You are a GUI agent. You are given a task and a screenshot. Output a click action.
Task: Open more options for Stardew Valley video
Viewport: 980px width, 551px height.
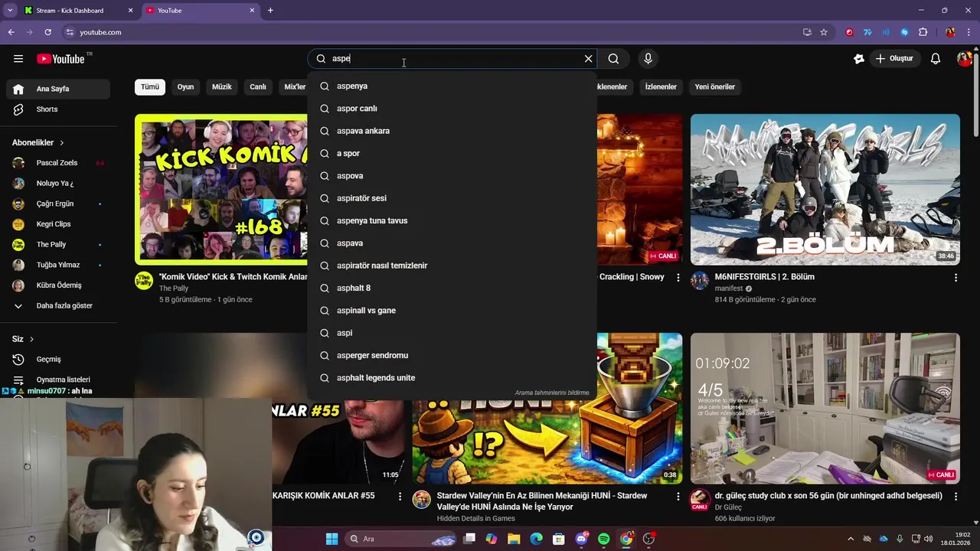pos(678,497)
